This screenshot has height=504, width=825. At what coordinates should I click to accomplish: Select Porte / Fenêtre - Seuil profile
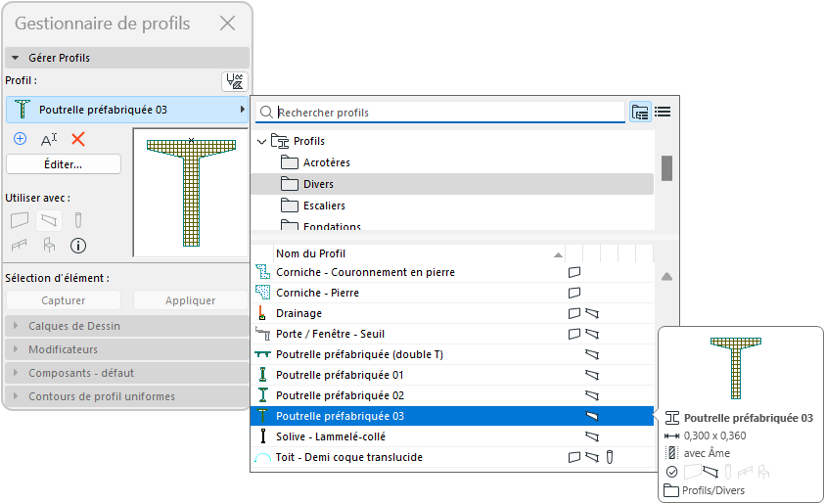click(x=452, y=334)
